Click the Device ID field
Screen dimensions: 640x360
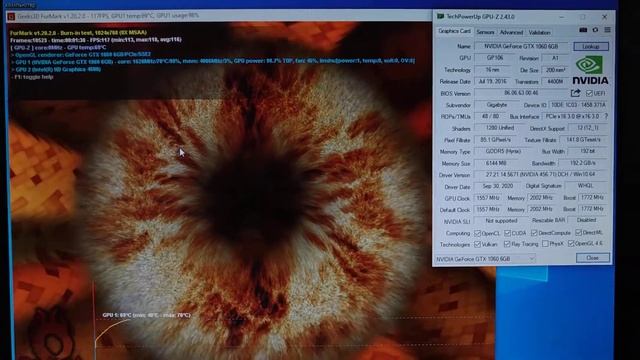(578, 105)
